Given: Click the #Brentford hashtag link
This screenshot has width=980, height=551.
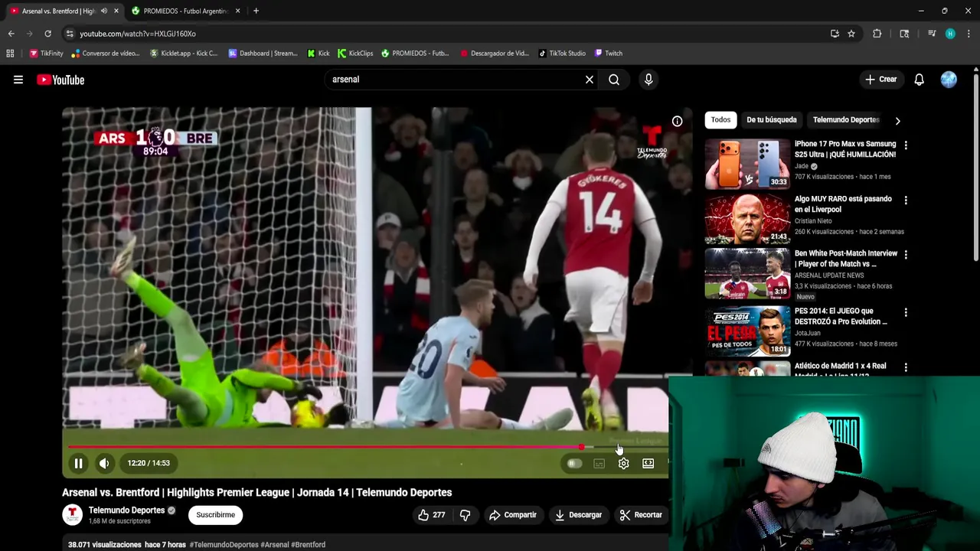Looking at the screenshot, I should 308,545.
